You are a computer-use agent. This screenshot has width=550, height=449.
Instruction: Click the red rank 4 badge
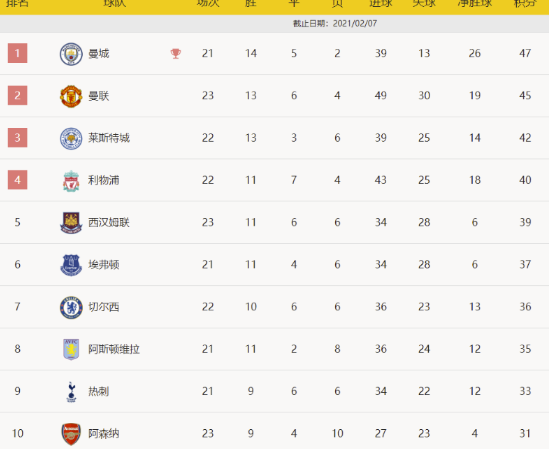[18, 180]
